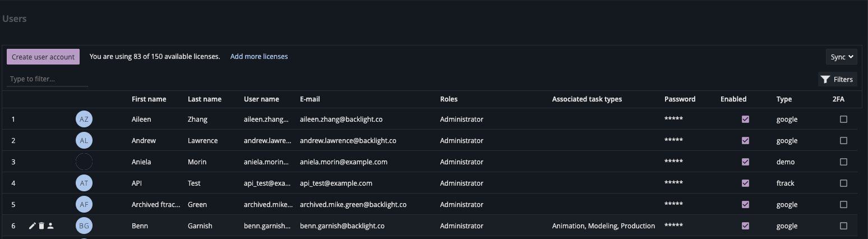The height and width of the screenshot is (239, 868).
Task: Uncheck the Enabled checkbox for Aniela Morin
Action: point(745,162)
